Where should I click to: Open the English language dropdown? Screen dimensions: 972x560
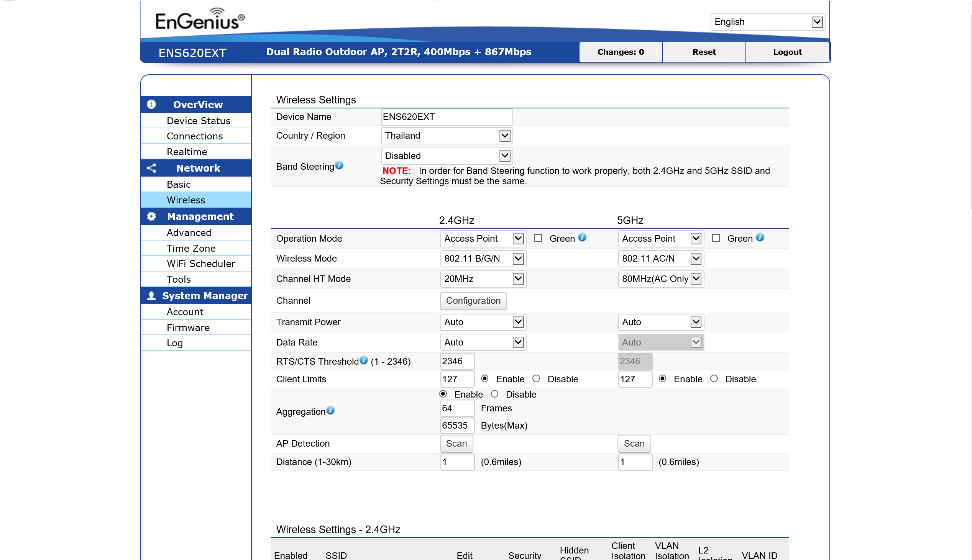tap(767, 22)
